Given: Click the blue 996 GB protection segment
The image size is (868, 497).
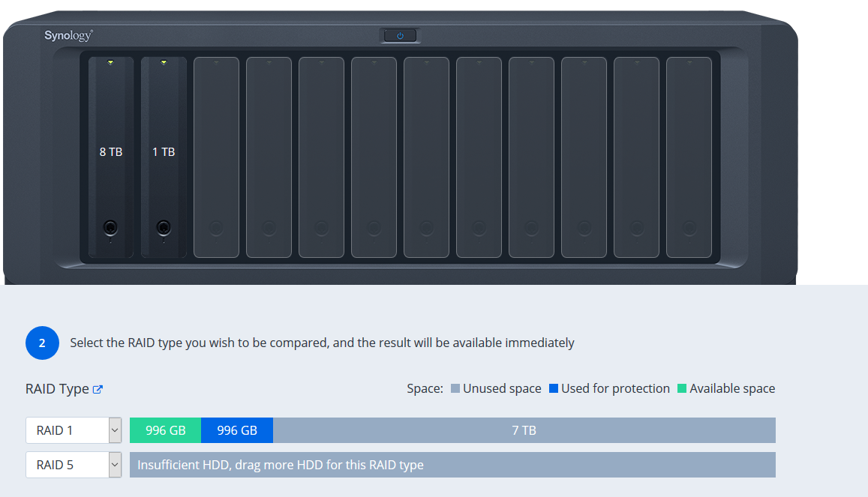Looking at the screenshot, I should click(x=237, y=430).
